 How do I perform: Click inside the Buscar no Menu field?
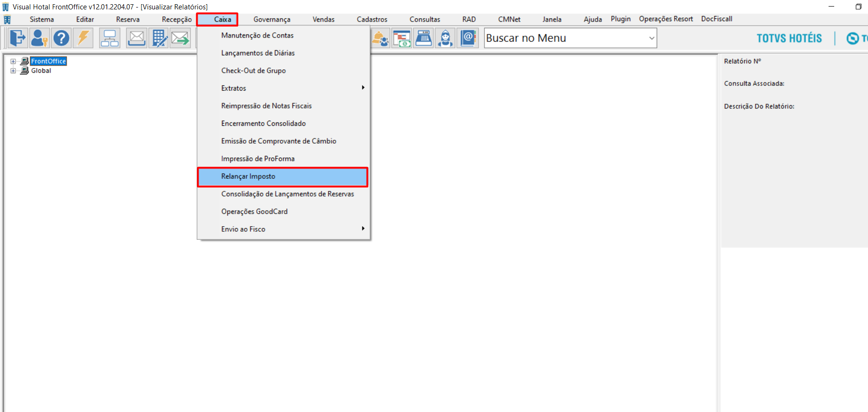[x=566, y=38]
